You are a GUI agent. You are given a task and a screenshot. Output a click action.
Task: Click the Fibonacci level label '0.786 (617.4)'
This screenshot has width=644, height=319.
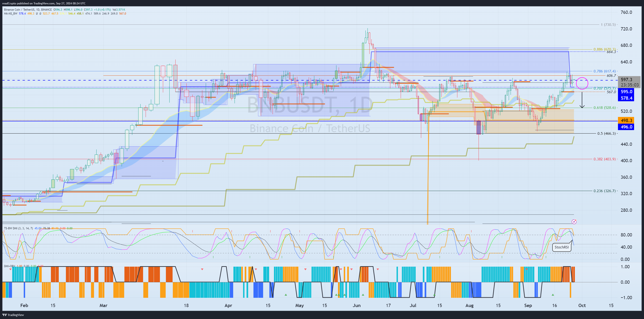point(605,71)
